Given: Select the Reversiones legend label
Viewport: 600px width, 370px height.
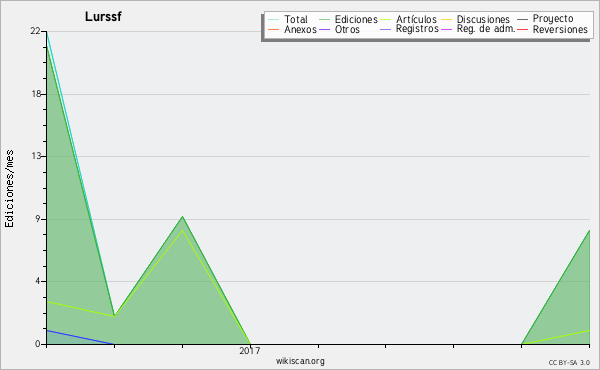Looking at the screenshot, I should coord(560,29).
